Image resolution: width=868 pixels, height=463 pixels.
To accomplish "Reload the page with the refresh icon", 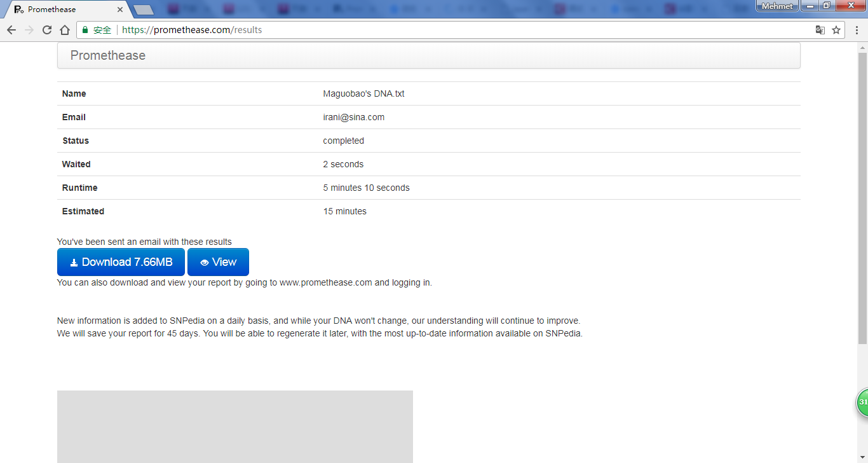I will (x=46, y=30).
